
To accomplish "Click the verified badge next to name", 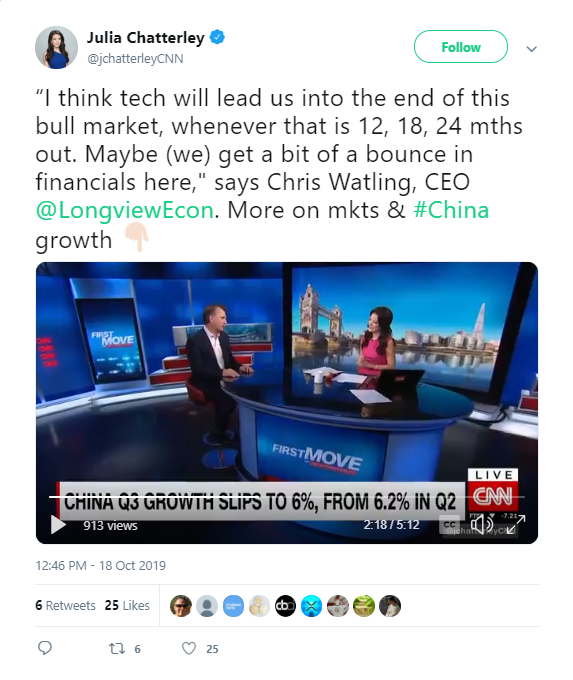I will click(217, 37).
